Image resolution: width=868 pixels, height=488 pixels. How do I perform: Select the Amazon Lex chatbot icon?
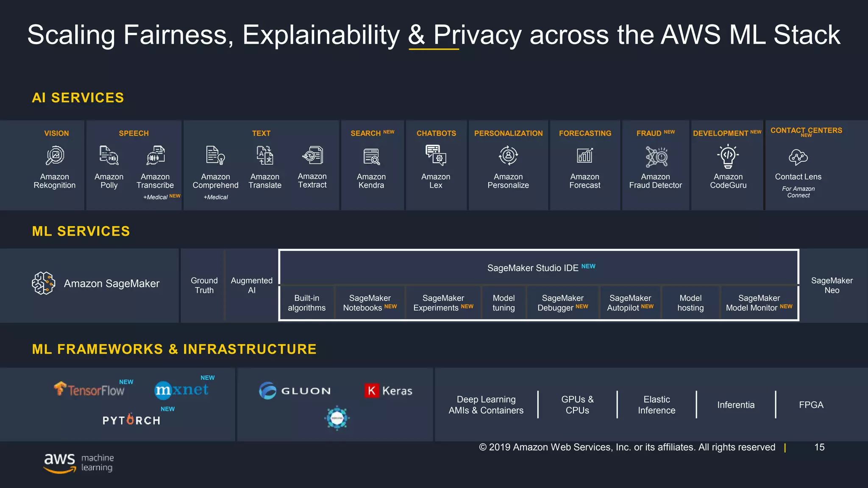(436, 155)
